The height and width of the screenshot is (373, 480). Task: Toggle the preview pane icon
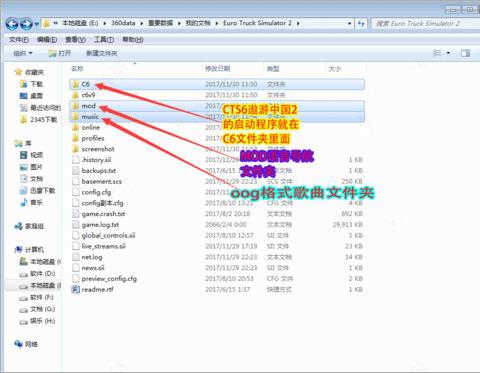466,53
